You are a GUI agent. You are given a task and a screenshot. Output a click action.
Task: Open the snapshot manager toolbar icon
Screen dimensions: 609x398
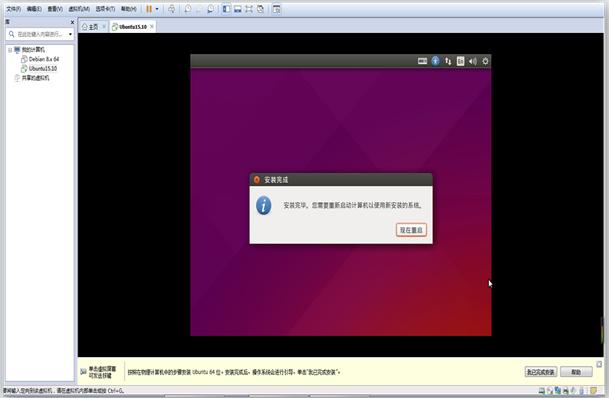tap(210, 9)
